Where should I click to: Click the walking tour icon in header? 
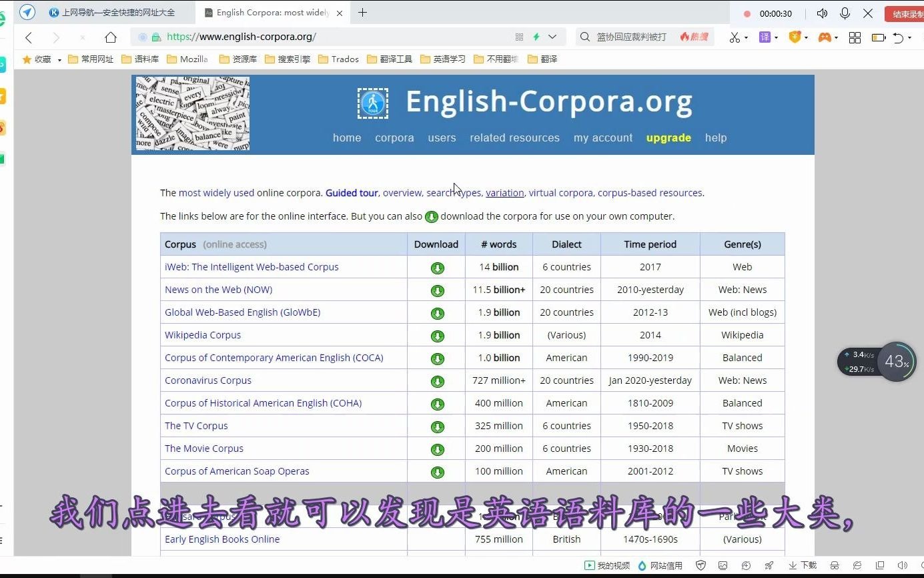coord(372,103)
